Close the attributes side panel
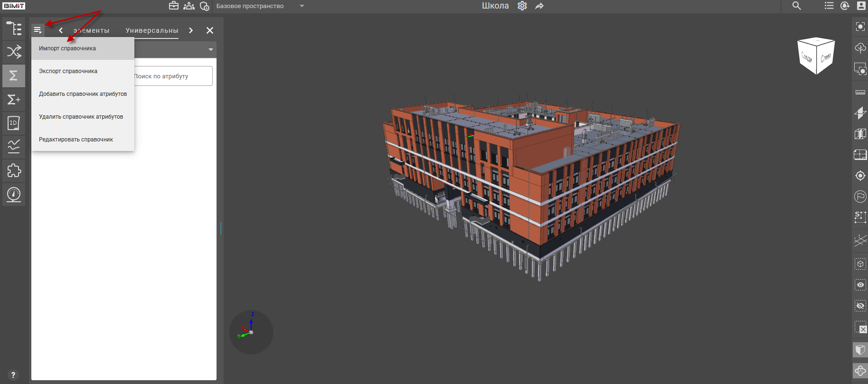Viewport: 868px width, 384px height. pos(210,30)
